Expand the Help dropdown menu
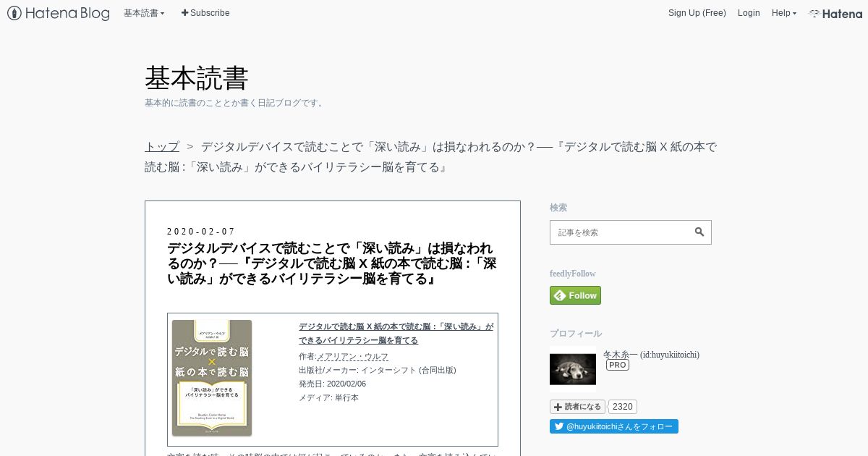The image size is (868, 456). [x=784, y=13]
